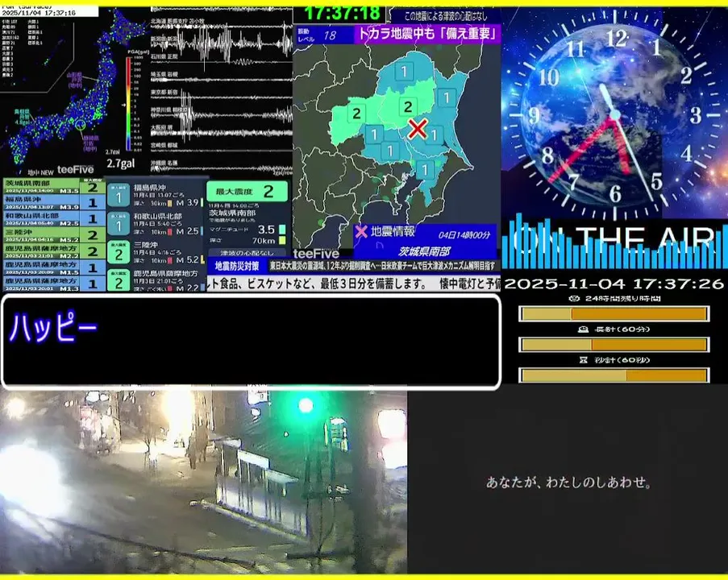Click the 地震防災対策 blue label
The width and height of the screenshot is (728, 580).
(237, 267)
